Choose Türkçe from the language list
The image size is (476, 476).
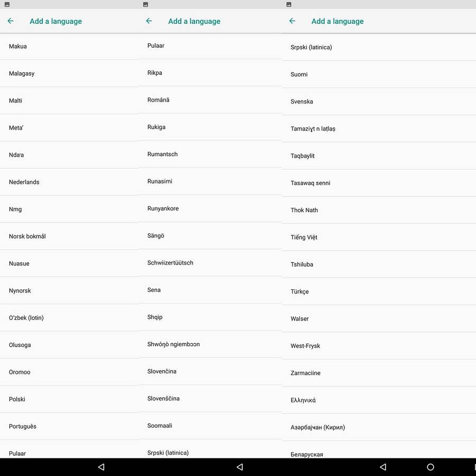pos(300,292)
